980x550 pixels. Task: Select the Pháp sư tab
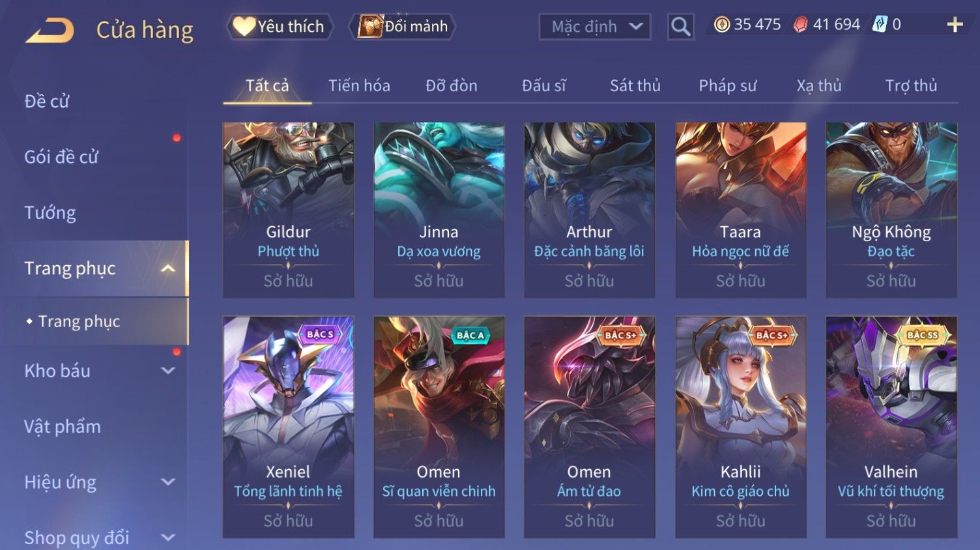728,85
